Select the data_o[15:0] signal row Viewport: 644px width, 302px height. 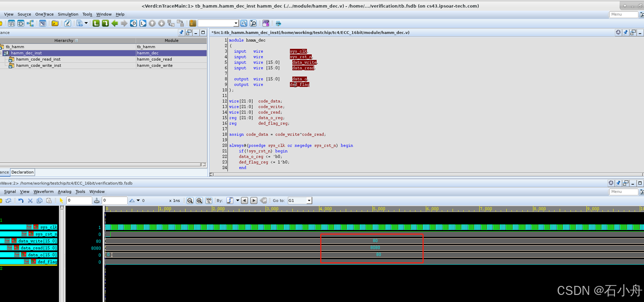(29, 255)
